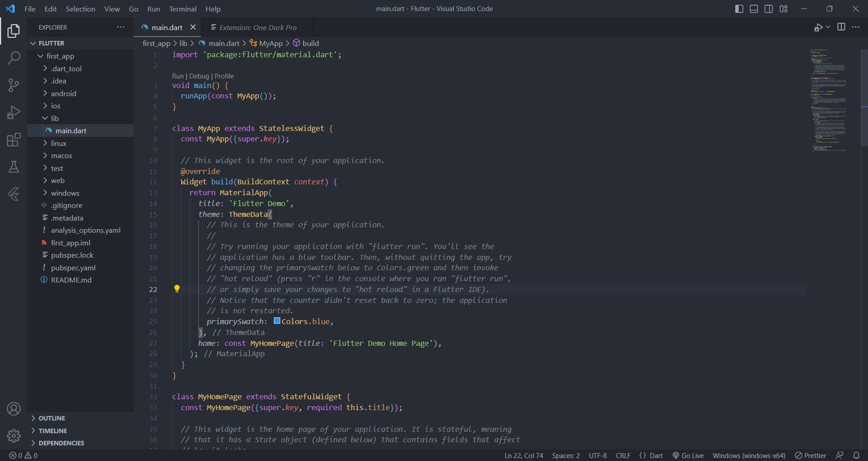868x461 pixels.
Task: Select main.dart in the explorer tree
Action: 81,131
